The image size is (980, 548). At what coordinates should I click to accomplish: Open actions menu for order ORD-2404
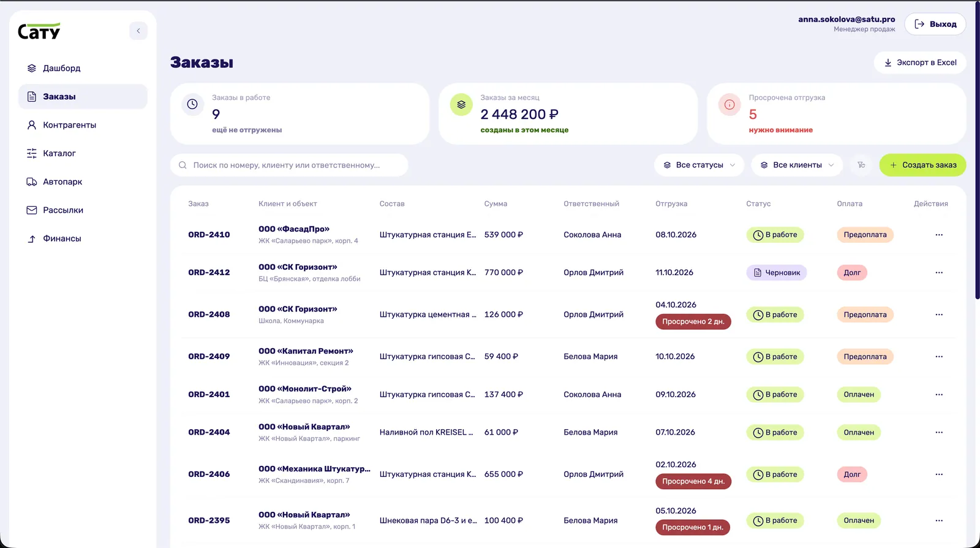point(939,432)
